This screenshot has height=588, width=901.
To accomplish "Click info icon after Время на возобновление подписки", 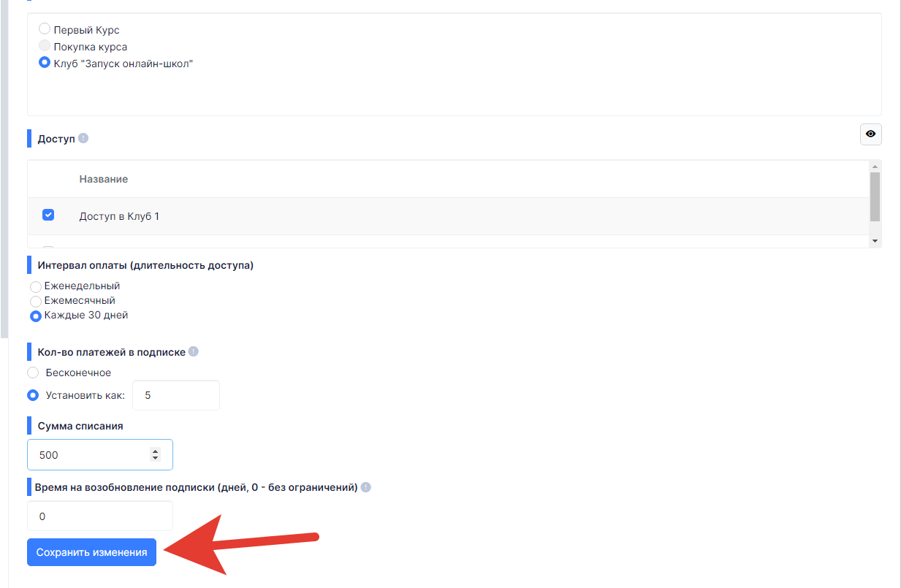I will 365,487.
